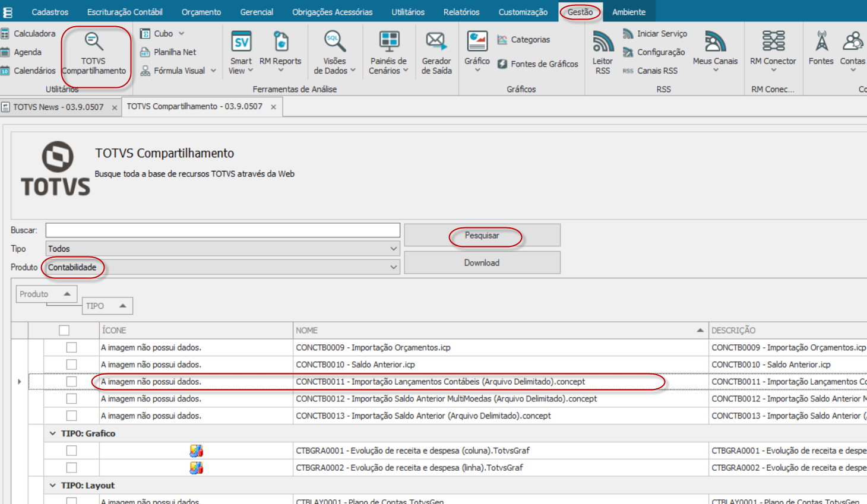Image resolution: width=867 pixels, height=504 pixels.
Task: Open the Obrigações Acessórias menu
Action: click(333, 12)
